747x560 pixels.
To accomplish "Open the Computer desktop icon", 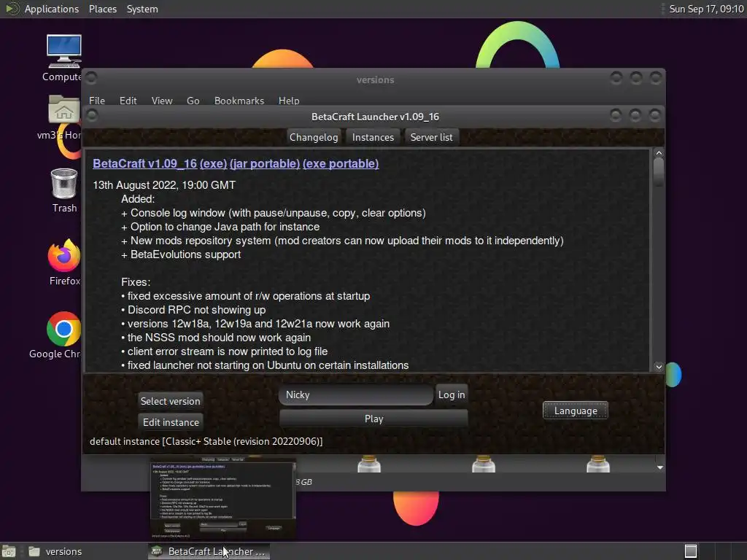I will [x=63, y=52].
